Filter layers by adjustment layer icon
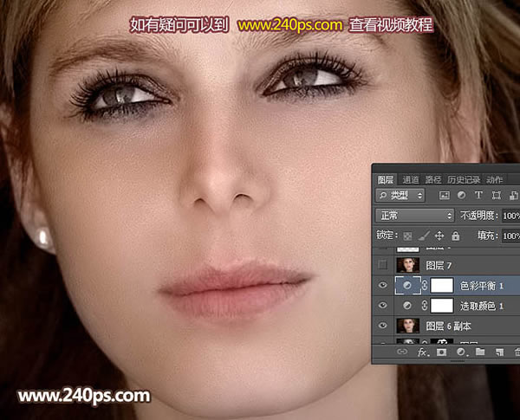The height and width of the screenshot is (420, 520). tap(461, 195)
